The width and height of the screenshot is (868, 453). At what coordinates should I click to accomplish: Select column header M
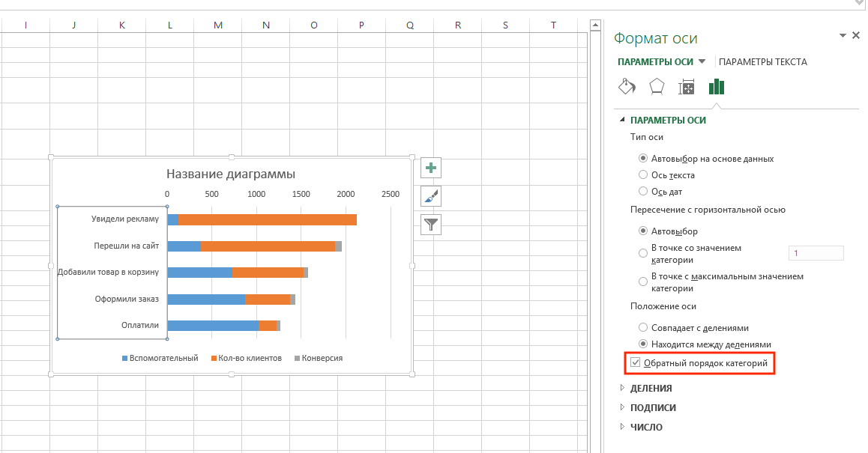218,25
